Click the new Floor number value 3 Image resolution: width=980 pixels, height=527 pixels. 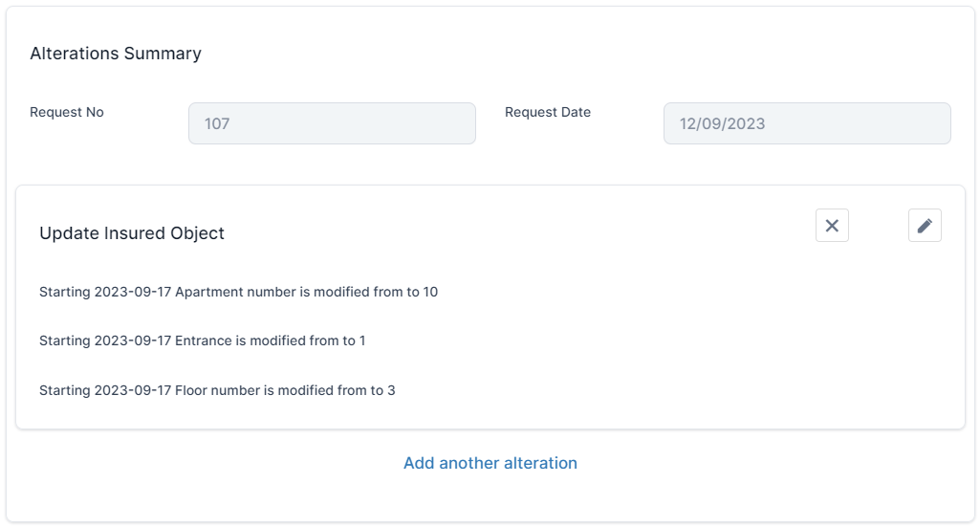[392, 390]
